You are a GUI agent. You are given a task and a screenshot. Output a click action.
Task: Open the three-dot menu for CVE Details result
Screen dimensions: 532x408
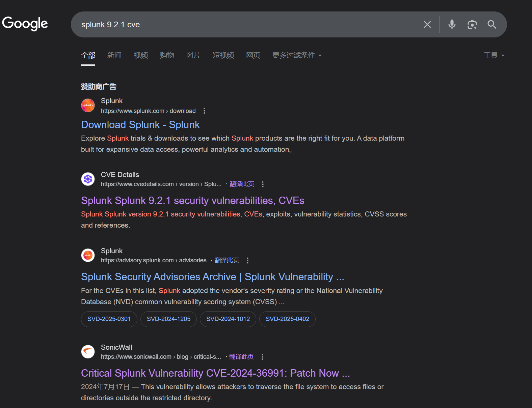[x=263, y=184]
